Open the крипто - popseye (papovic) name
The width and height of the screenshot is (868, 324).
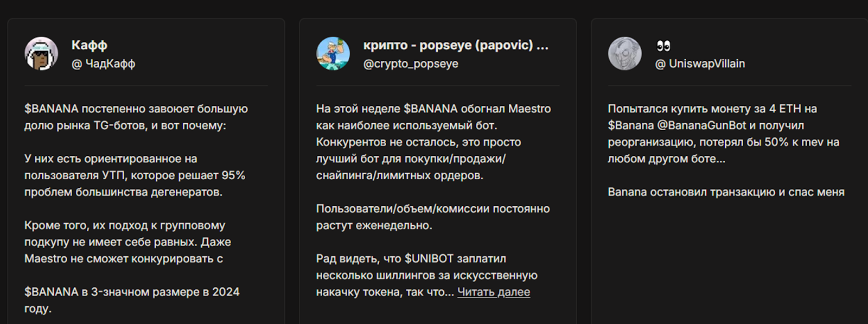455,45
